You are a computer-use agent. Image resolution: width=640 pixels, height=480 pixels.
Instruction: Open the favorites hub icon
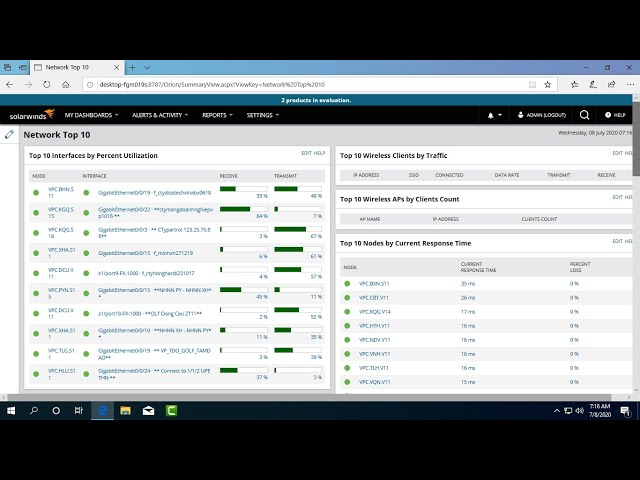tap(574, 84)
